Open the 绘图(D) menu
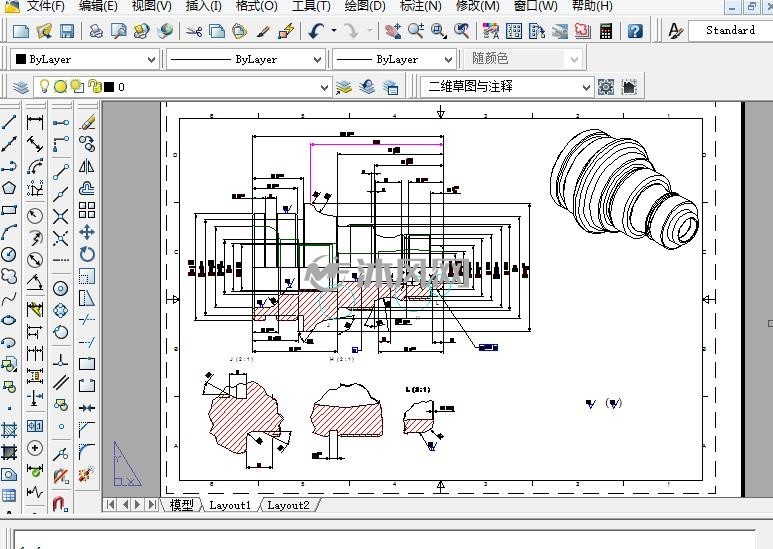Image resolution: width=773 pixels, height=549 pixels. 365,6
